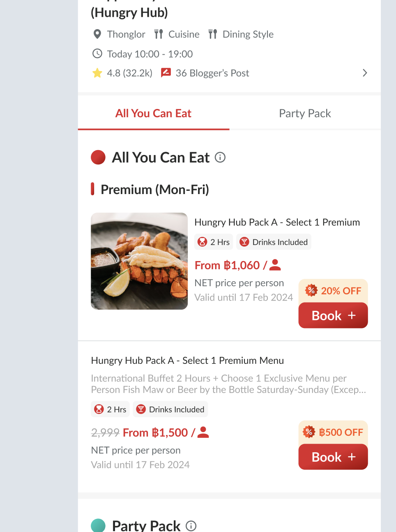Viewport: 396px width, 532px height.
Task: Book the ฿1,500 Premium Menu pack
Action: pos(333,457)
